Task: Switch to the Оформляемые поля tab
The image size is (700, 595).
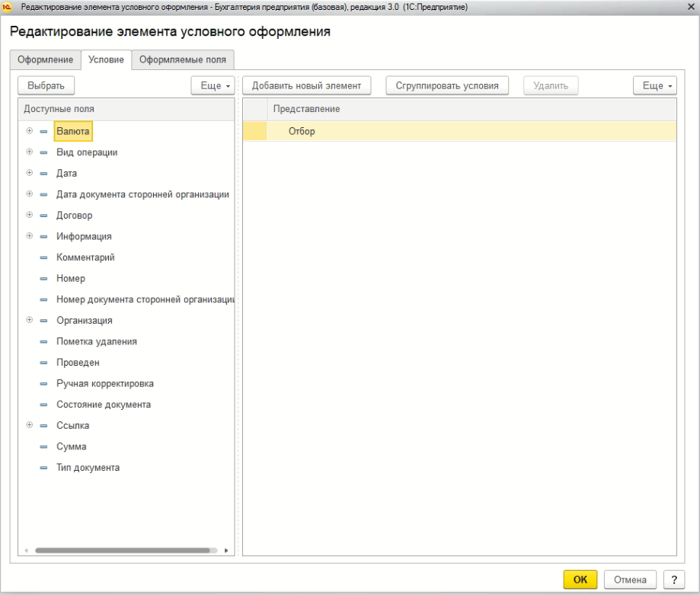Action: [183, 60]
